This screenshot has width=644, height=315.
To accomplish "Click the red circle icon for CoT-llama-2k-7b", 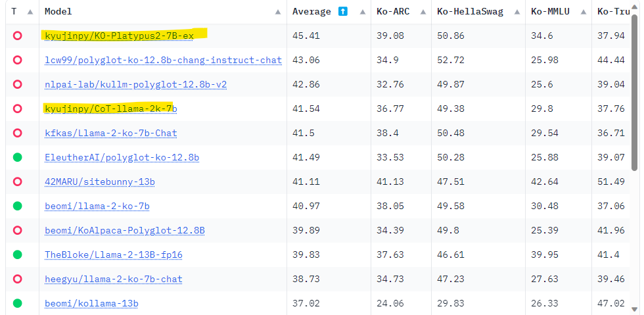I will coord(17,109).
